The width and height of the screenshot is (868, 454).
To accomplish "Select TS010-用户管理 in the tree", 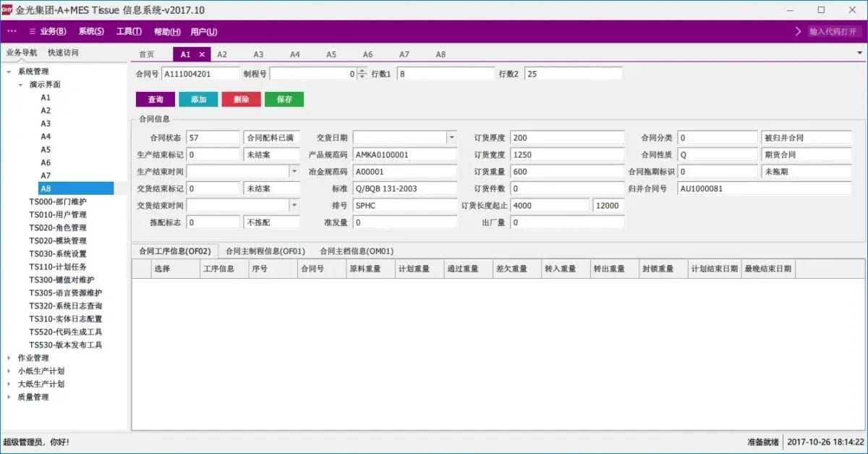I will [x=58, y=215].
